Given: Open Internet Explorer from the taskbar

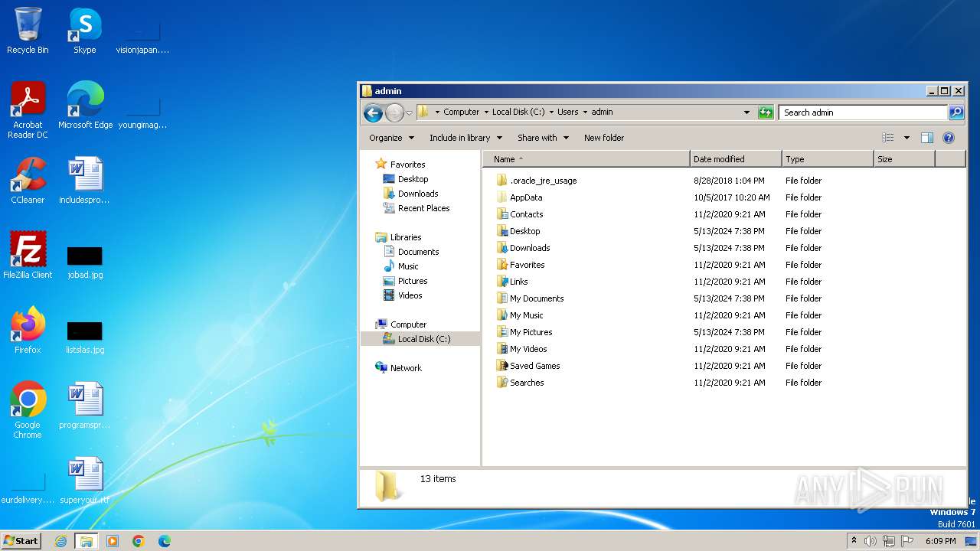Looking at the screenshot, I should (61, 541).
